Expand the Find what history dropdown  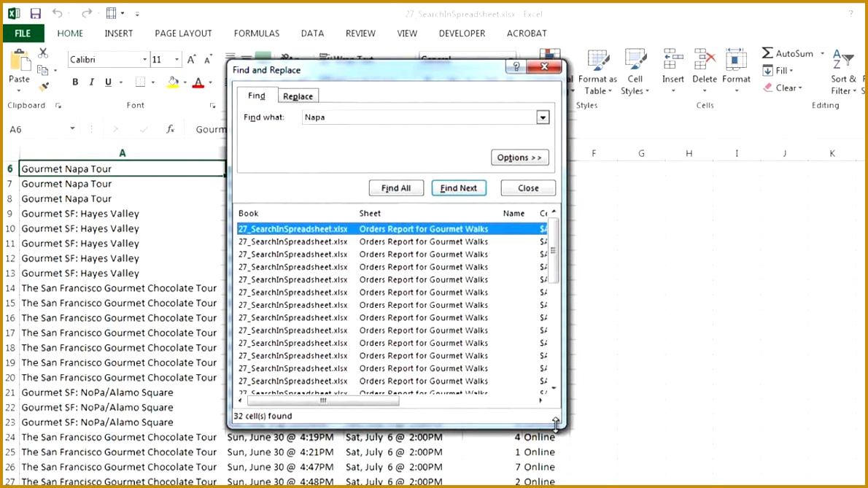tap(543, 117)
